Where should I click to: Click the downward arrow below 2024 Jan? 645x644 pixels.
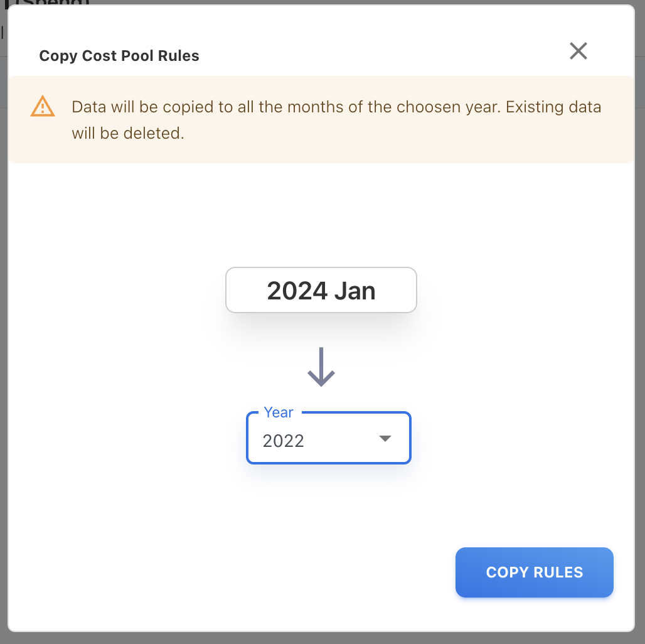coord(321,367)
